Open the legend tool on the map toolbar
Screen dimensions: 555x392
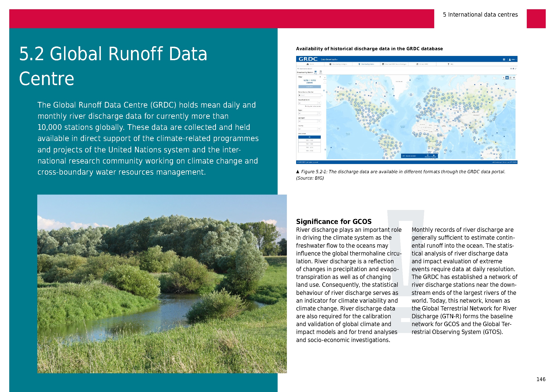tap(510, 78)
